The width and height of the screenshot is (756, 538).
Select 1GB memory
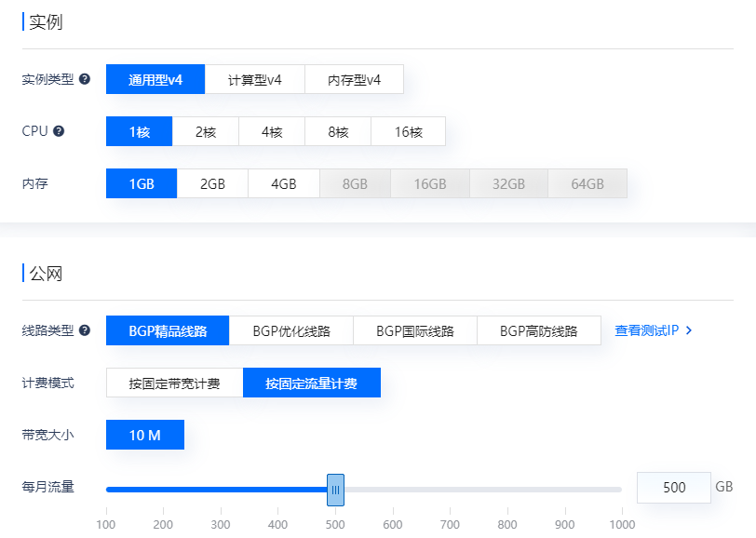(x=142, y=183)
